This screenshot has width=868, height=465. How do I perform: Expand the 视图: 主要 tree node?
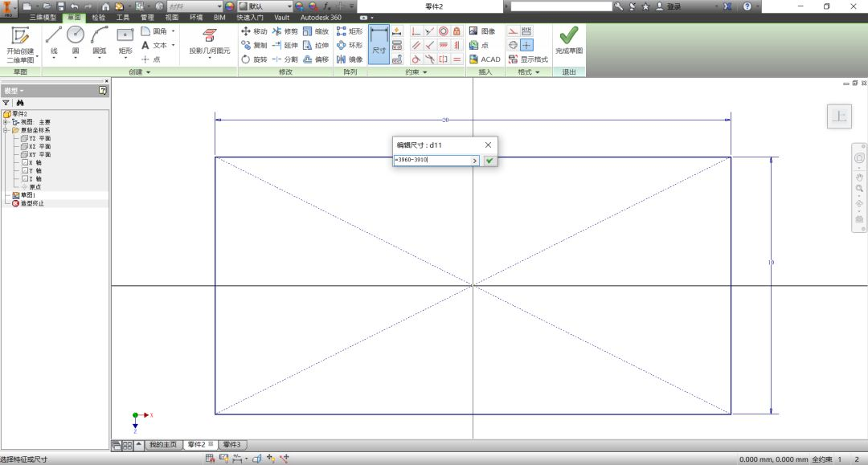(x=6, y=121)
